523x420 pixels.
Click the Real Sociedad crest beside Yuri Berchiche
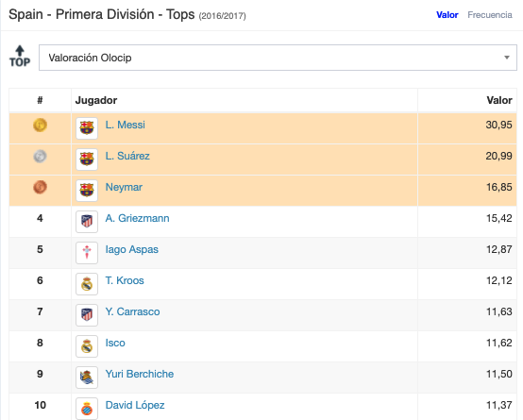[87, 378]
